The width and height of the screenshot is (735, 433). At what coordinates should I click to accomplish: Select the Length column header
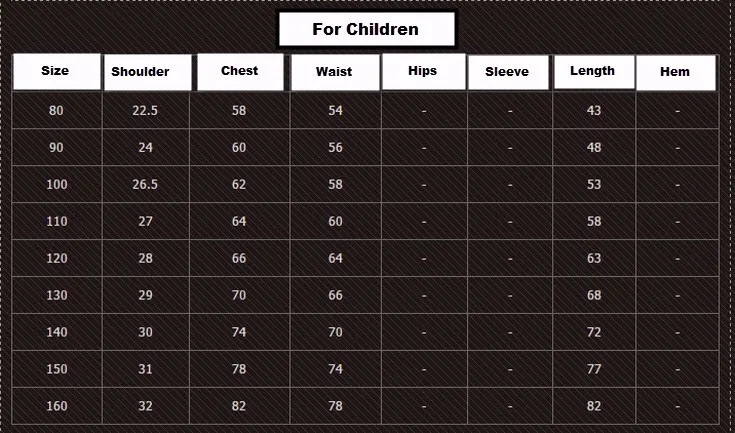(594, 71)
